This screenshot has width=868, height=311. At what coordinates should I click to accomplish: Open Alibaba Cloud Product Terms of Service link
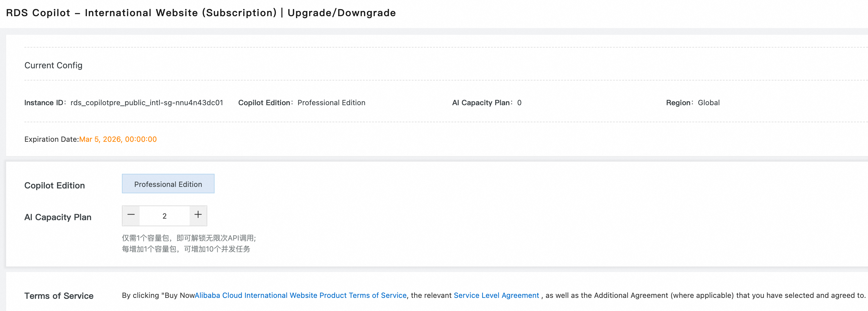tap(301, 295)
